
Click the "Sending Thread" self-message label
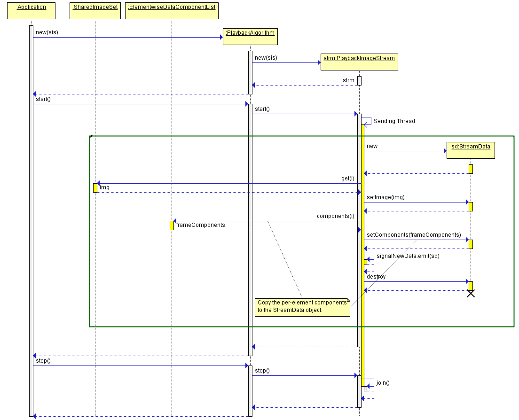[394, 121]
